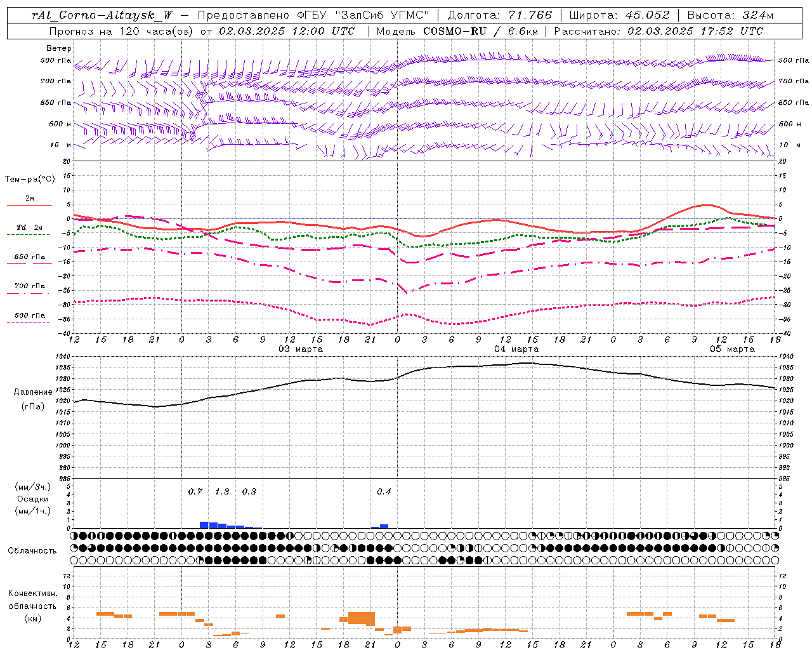This screenshot has width=812, height=650.
Task: Click the longitude value Долгота: 71.766
Action: point(500,15)
